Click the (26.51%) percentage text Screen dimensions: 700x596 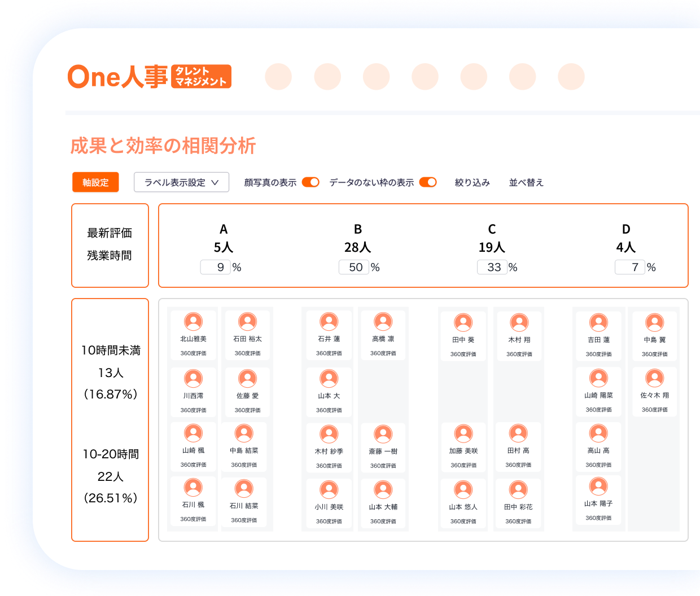point(111,498)
